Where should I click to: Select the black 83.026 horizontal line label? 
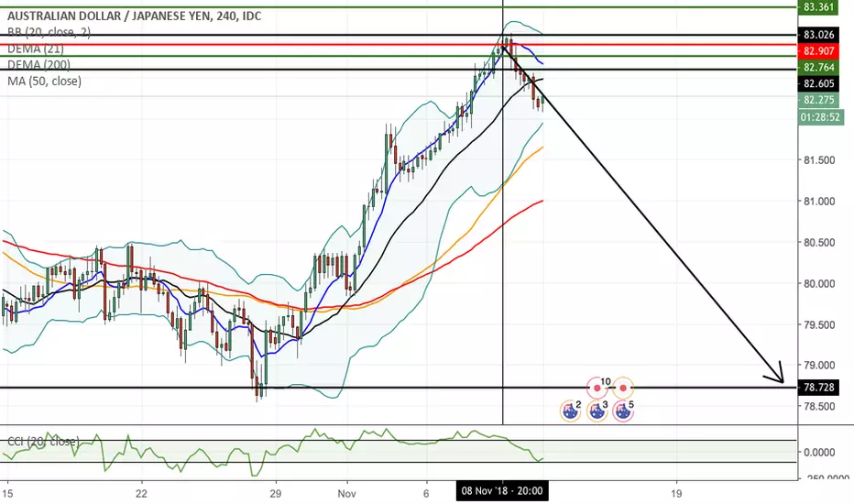pyautogui.click(x=818, y=35)
